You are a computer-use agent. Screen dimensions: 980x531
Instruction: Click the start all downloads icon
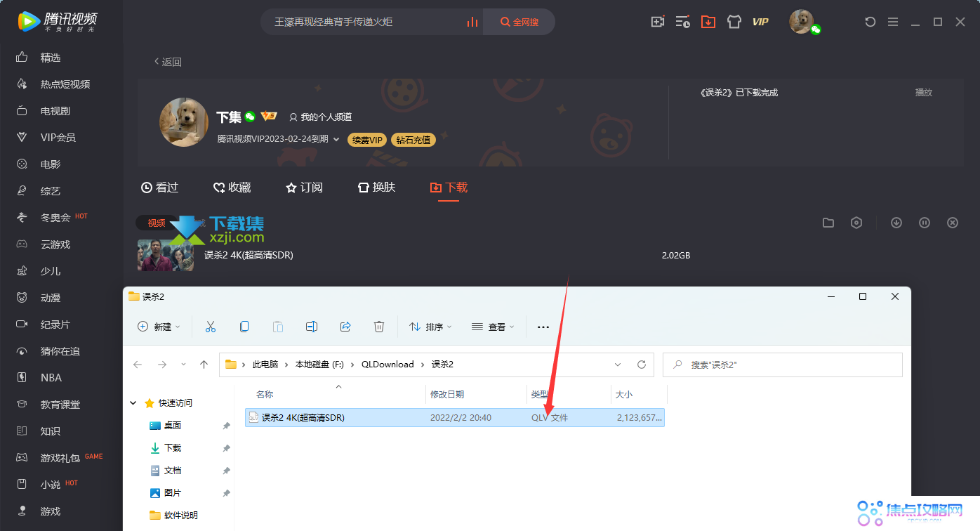tap(896, 223)
